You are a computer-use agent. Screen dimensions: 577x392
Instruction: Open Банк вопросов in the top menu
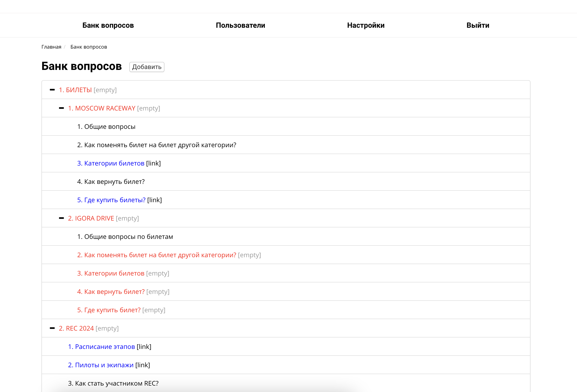108,25
